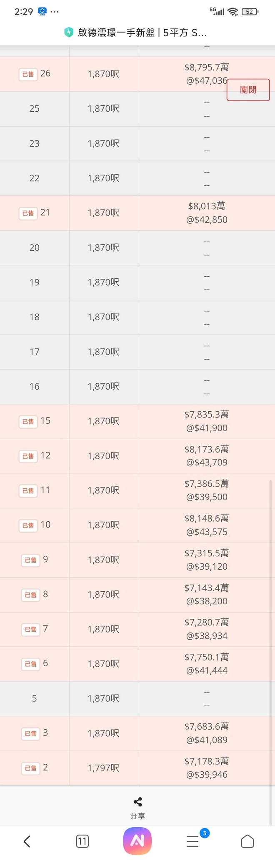Select the floor 25 row

click(137, 109)
